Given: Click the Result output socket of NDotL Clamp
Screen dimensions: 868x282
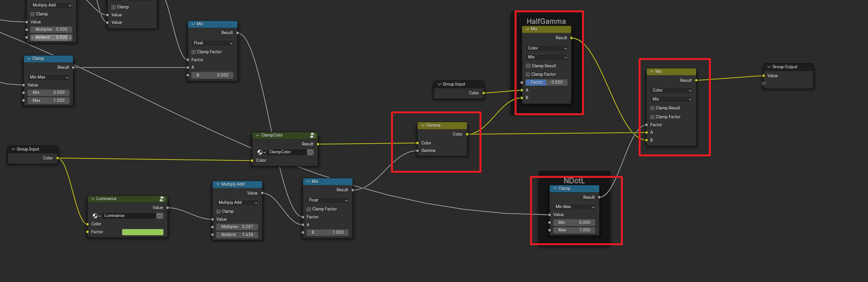Looking at the screenshot, I should (x=599, y=197).
